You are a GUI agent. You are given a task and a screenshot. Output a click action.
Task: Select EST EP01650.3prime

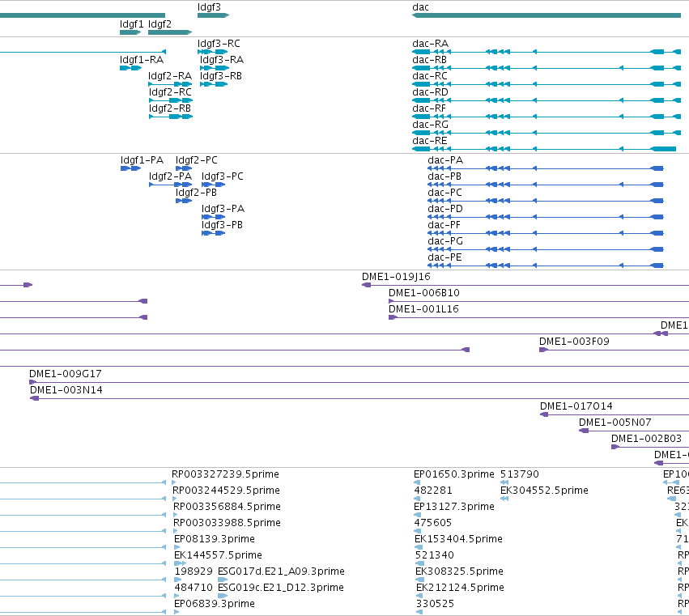click(417, 483)
